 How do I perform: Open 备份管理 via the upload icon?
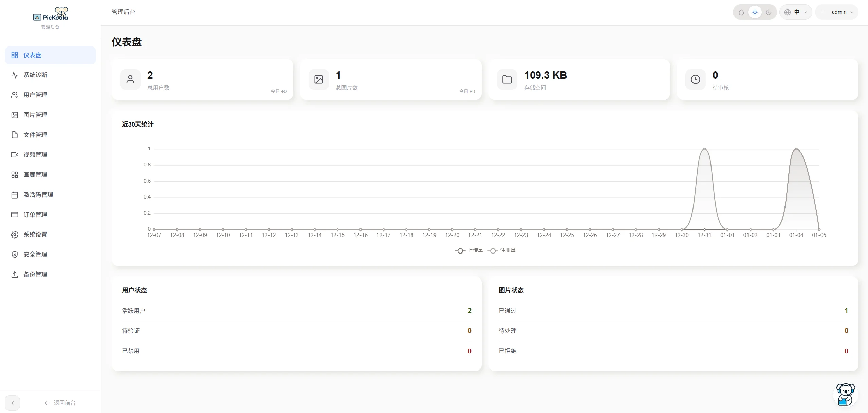(x=15, y=274)
